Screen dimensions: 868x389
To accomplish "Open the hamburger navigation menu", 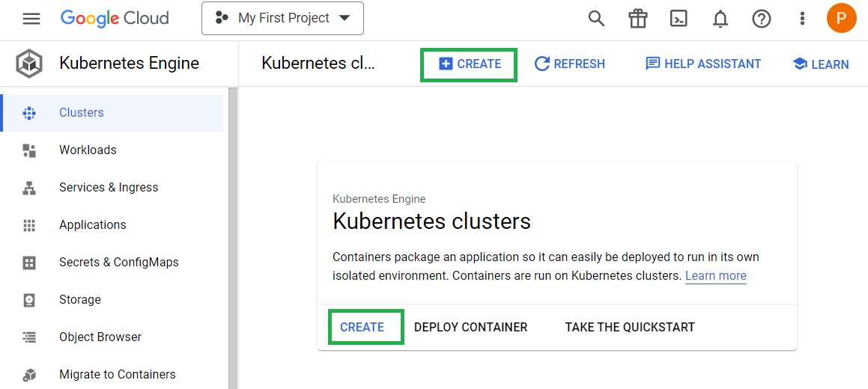I will [31, 19].
